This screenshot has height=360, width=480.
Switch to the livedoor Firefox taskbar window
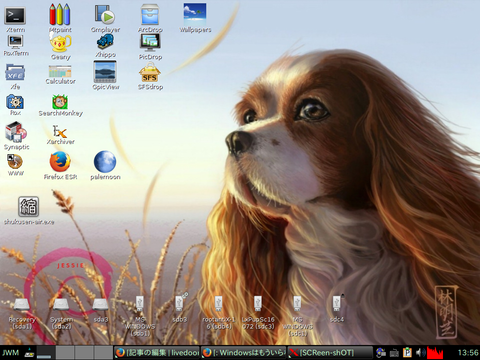coord(157,353)
